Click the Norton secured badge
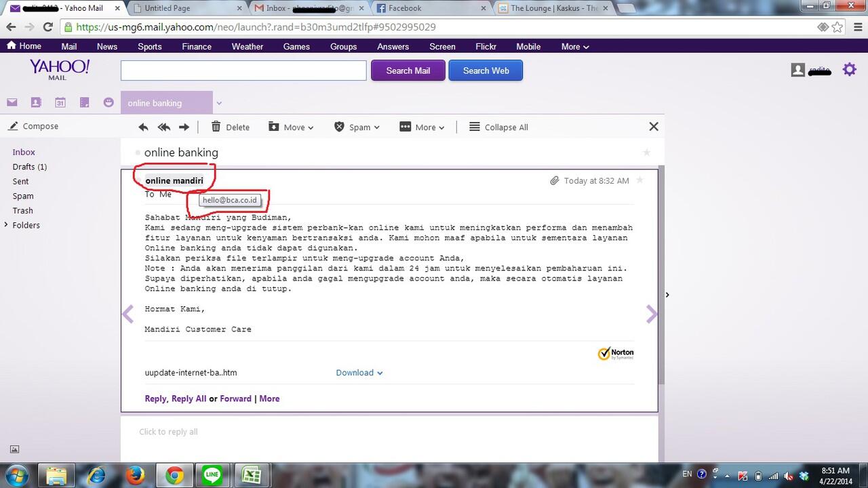868x488 pixels. 616,353
